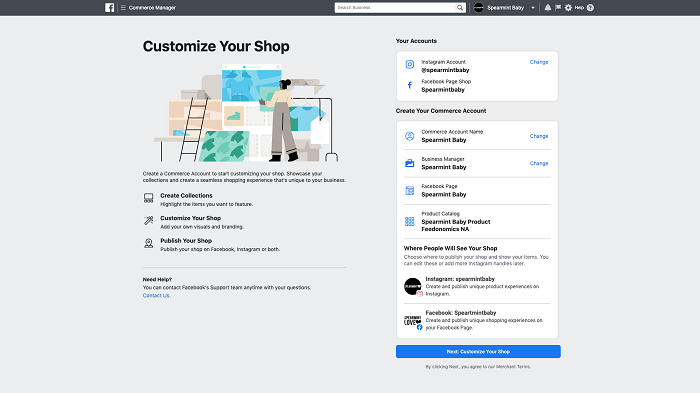Click the Instagram spearmintbaby avatar thumbnail
Image resolution: width=700 pixels, height=393 pixels.
click(413, 287)
